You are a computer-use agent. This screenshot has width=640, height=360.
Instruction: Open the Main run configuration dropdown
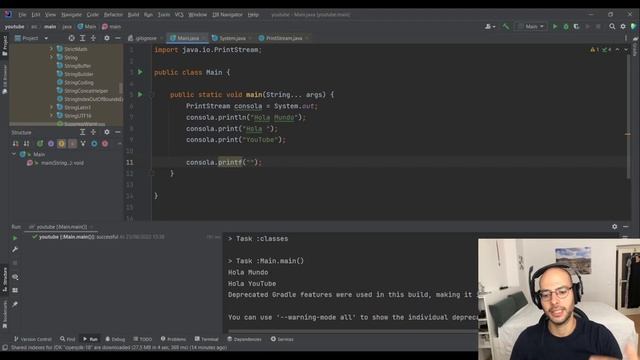[x=531, y=27]
